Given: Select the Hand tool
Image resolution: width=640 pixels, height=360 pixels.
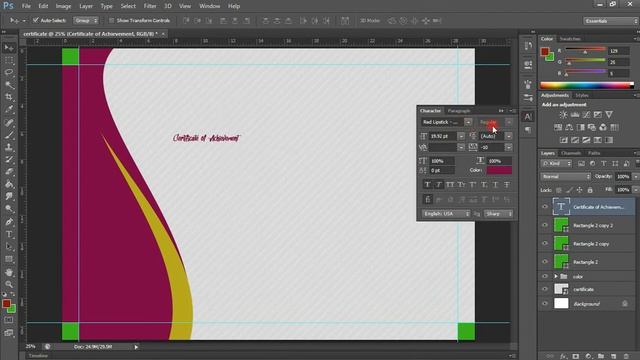Looking at the screenshot, I should (9, 272).
